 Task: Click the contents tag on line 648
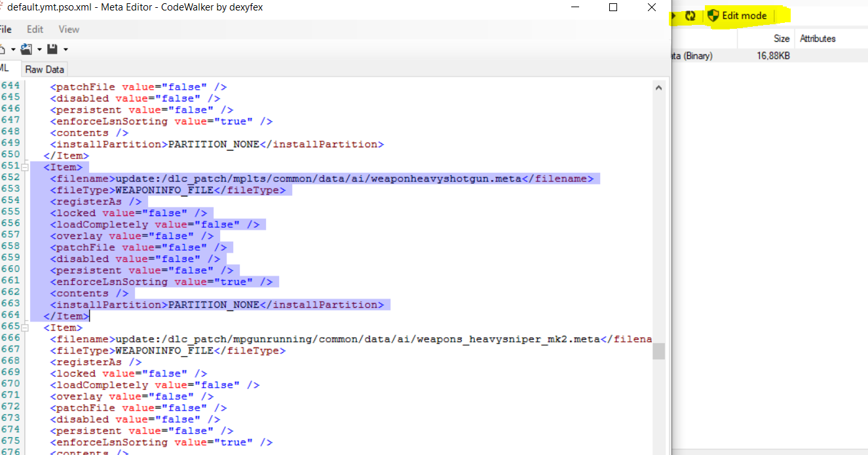point(89,133)
